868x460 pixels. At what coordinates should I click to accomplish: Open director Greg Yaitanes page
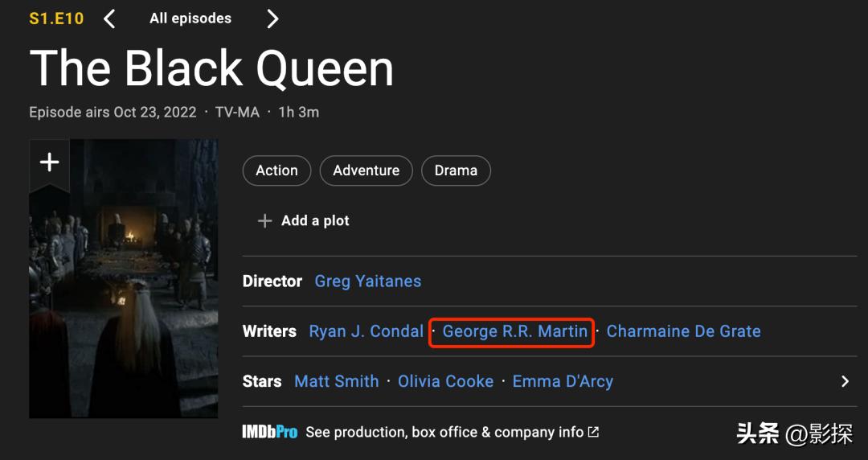click(368, 281)
